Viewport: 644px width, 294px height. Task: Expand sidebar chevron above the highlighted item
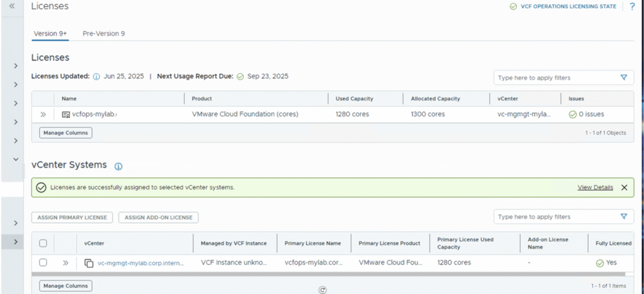point(16,223)
